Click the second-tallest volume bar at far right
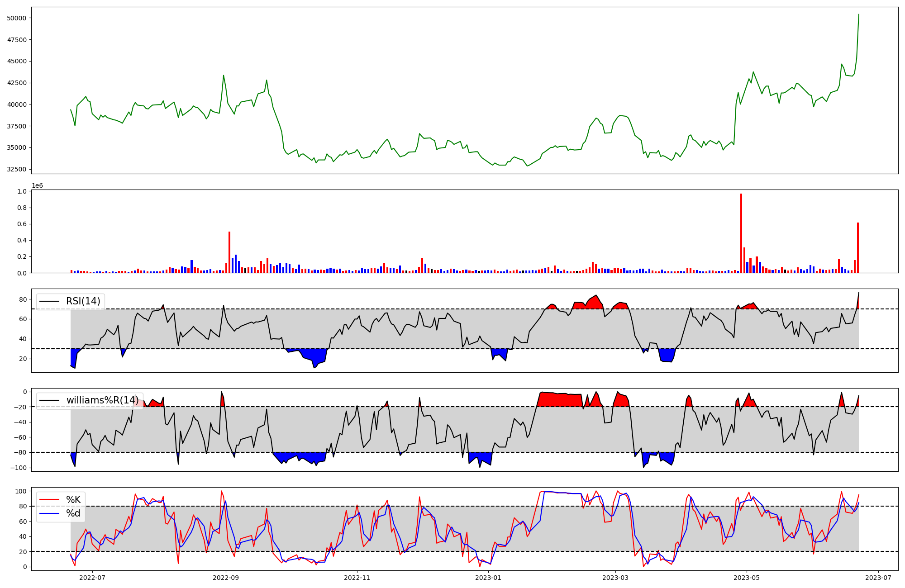This screenshot has height=588, width=905. 858,247
